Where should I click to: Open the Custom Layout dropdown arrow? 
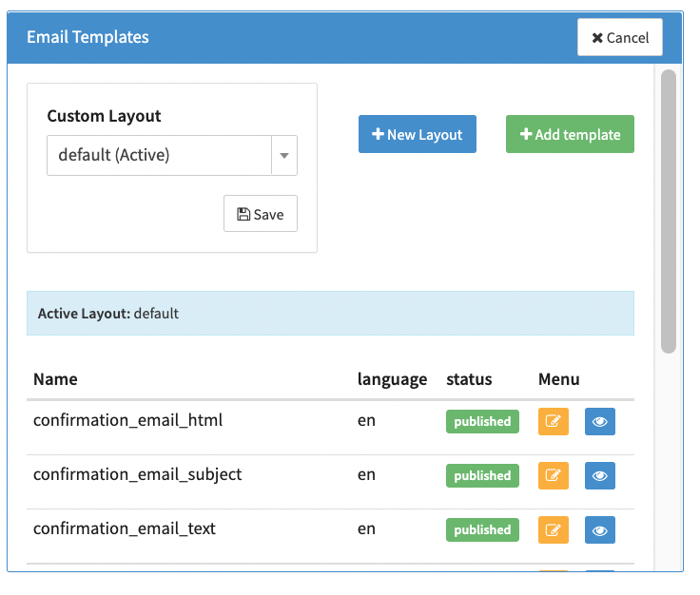(x=284, y=155)
